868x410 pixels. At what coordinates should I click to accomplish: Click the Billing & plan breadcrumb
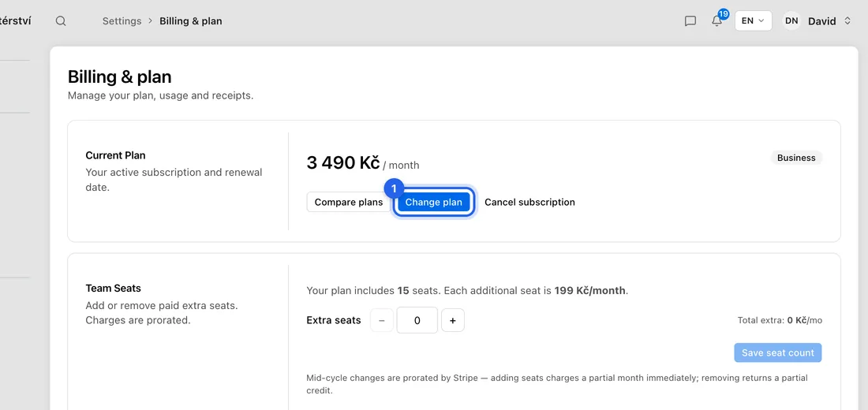click(x=191, y=21)
